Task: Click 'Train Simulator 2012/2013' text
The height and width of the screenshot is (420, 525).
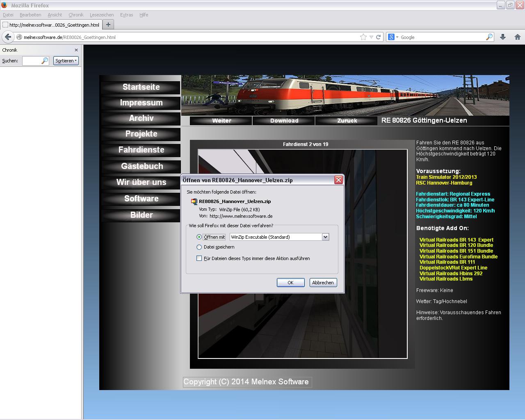Action: tap(446, 177)
